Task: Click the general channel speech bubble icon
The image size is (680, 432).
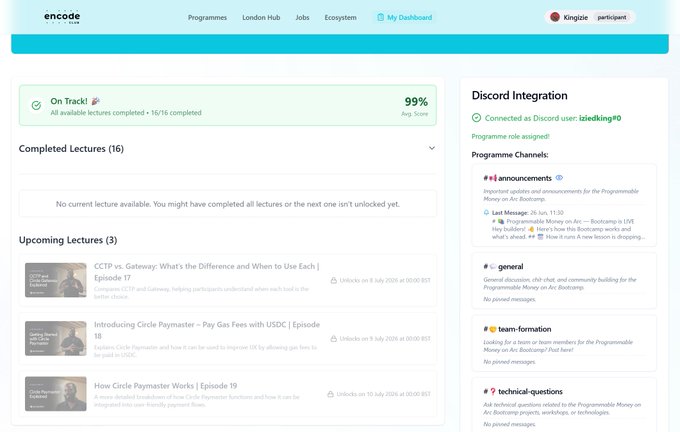Action: (493, 266)
